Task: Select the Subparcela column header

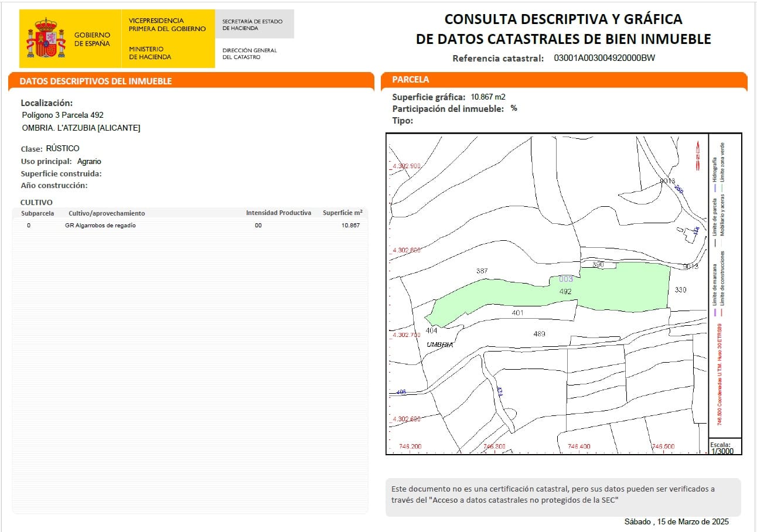Action: [x=37, y=213]
